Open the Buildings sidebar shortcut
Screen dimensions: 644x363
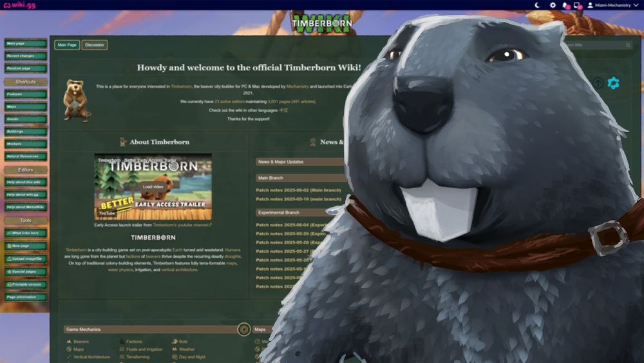[26, 132]
